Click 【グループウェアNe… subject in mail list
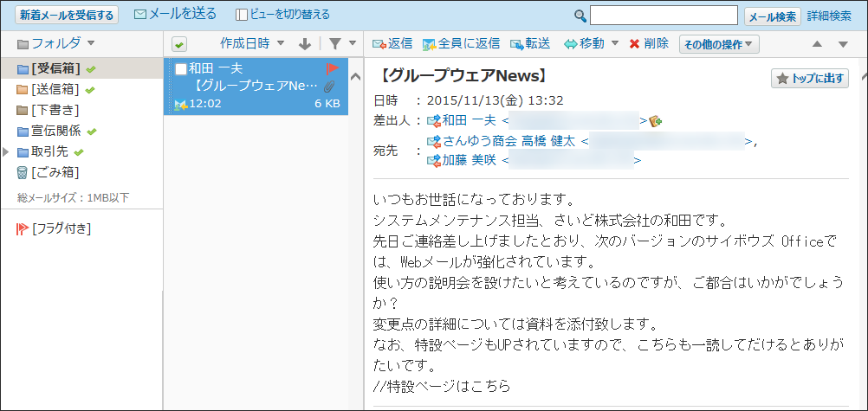 [x=257, y=87]
